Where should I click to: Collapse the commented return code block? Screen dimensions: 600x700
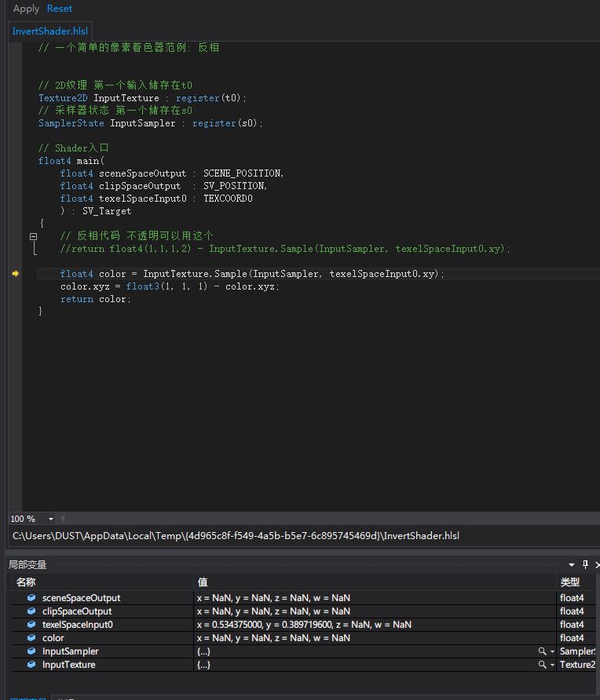[x=34, y=237]
